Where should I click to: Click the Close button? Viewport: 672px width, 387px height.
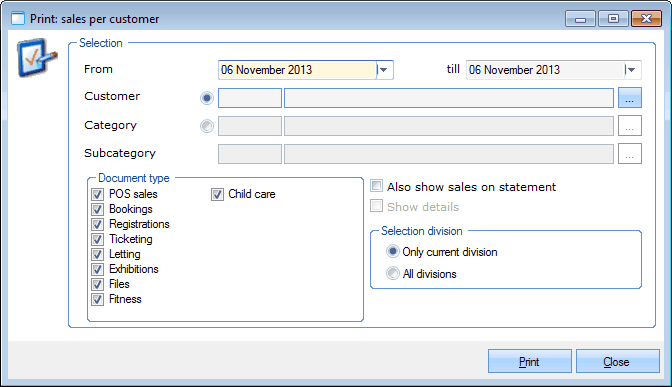[x=618, y=361]
